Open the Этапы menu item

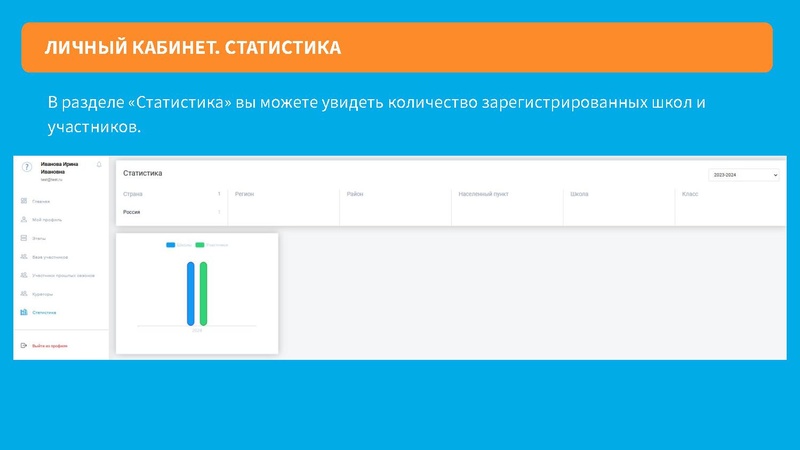[39, 238]
